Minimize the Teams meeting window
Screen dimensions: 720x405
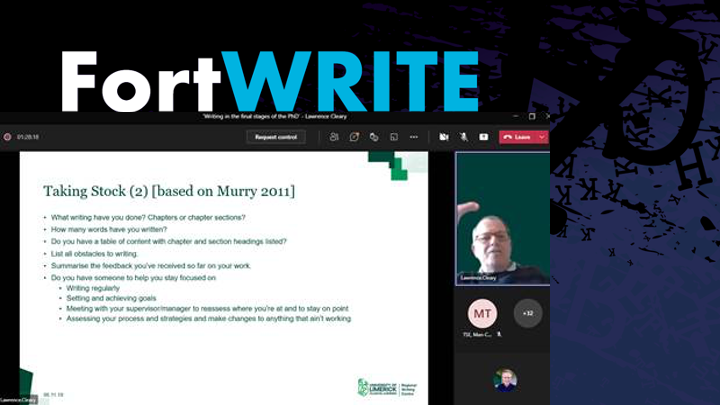tap(515, 117)
